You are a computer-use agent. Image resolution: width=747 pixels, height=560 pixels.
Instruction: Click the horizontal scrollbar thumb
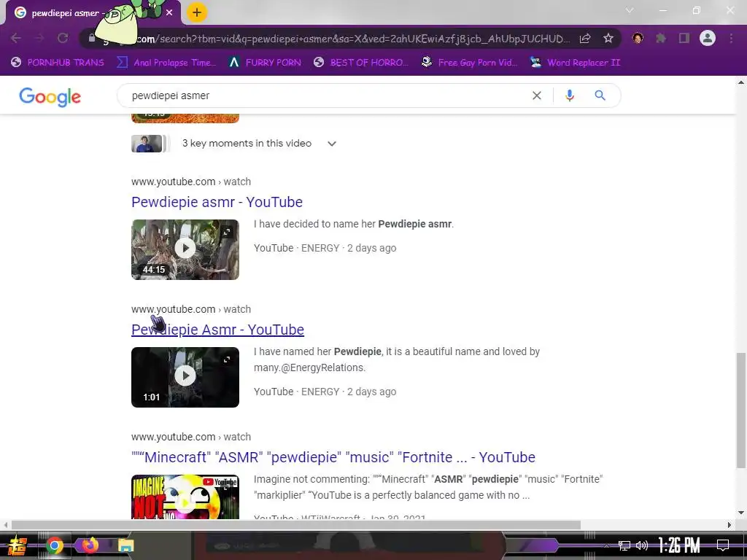click(x=296, y=525)
